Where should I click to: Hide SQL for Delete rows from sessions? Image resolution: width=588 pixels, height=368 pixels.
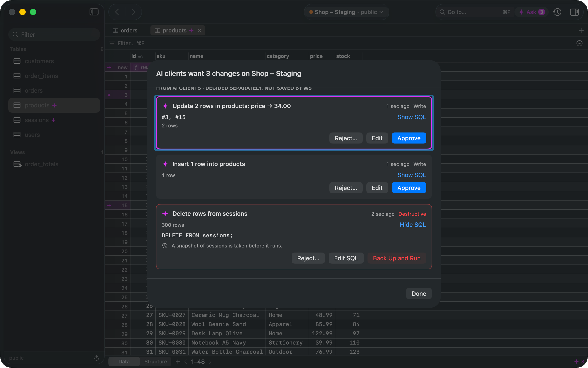point(413,225)
